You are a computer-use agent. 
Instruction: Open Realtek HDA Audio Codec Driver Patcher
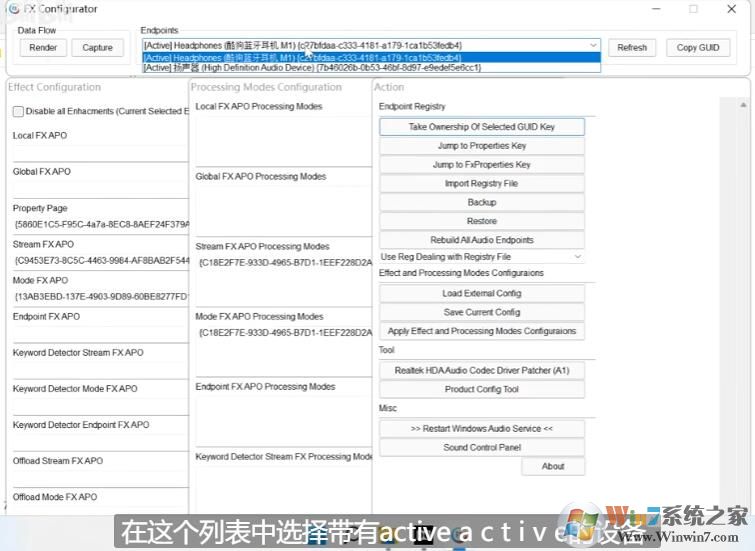[482, 370]
